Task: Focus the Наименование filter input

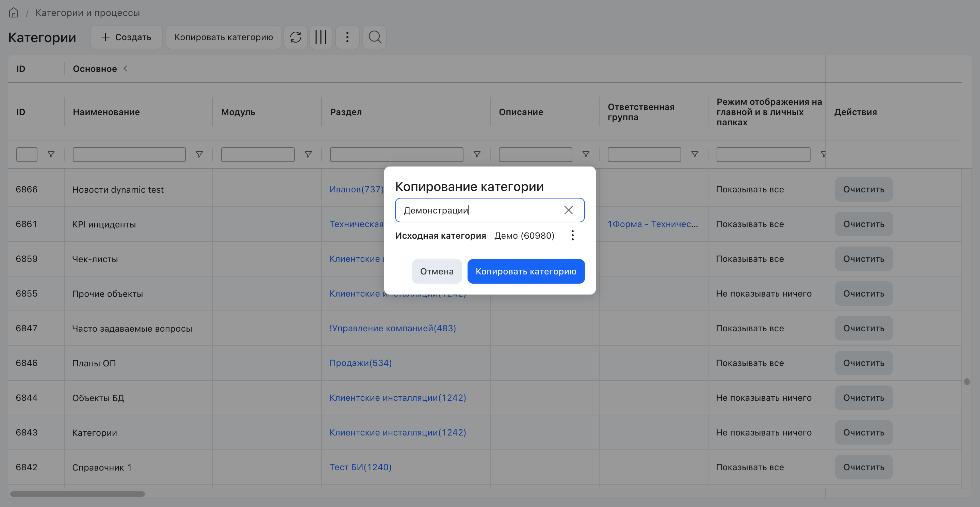Action: tap(129, 155)
